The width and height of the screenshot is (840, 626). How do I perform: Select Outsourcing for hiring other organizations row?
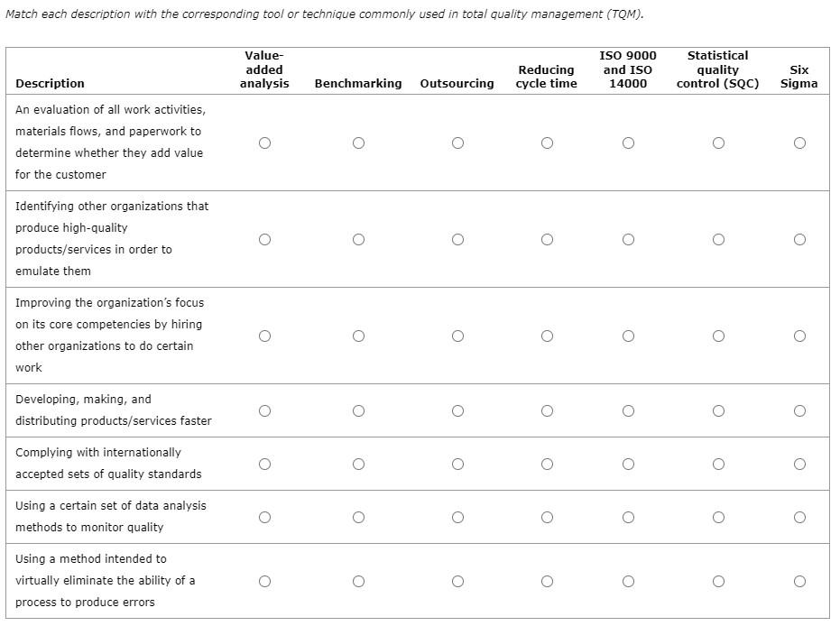click(457, 335)
